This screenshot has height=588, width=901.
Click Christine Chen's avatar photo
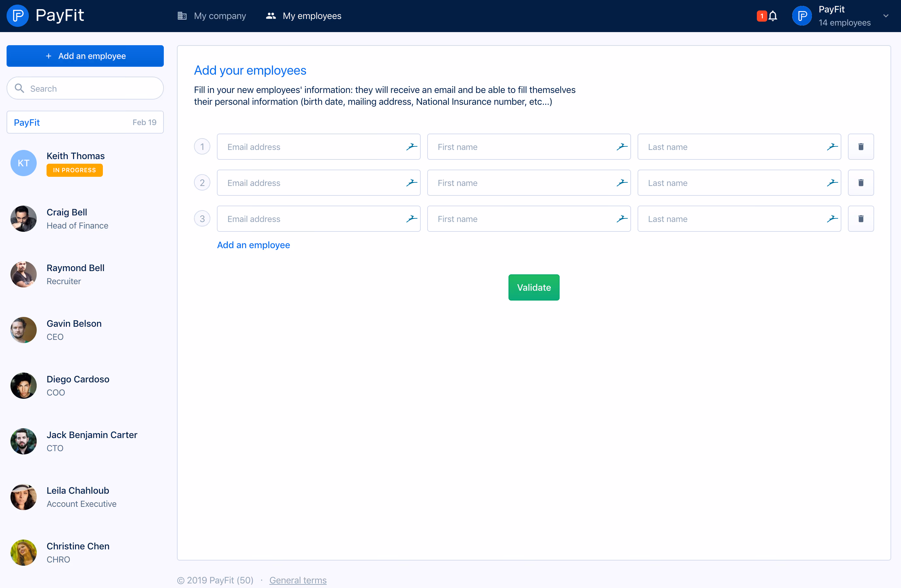pos(24,552)
